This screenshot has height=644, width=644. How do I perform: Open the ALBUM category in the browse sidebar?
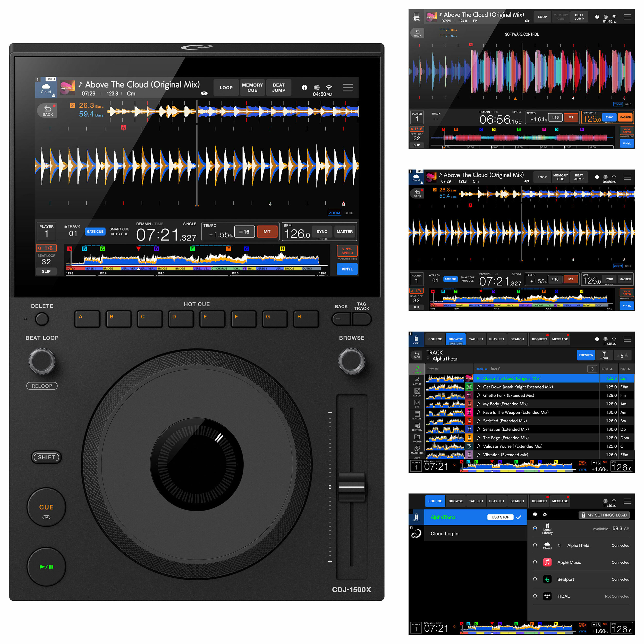417,392
